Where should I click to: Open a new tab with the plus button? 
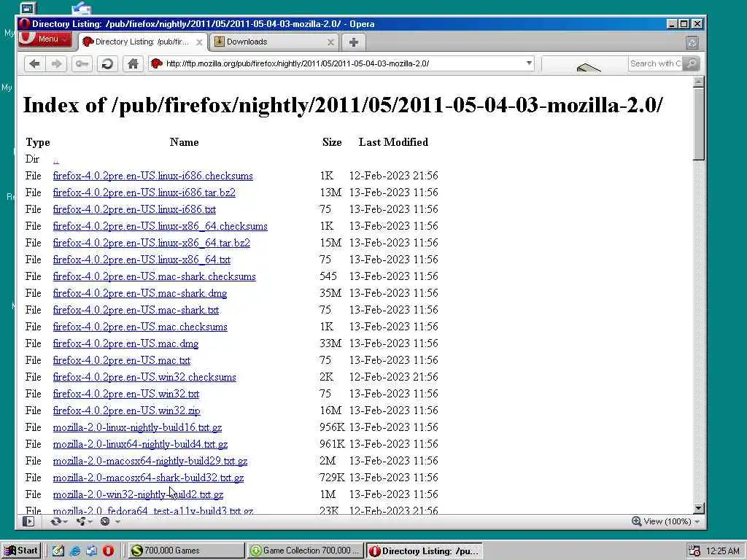[x=354, y=42]
